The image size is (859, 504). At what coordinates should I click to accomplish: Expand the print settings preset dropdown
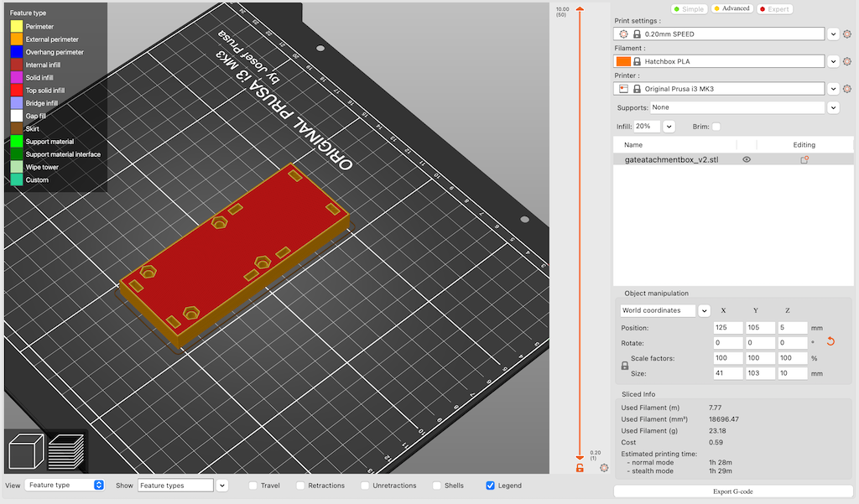833,34
